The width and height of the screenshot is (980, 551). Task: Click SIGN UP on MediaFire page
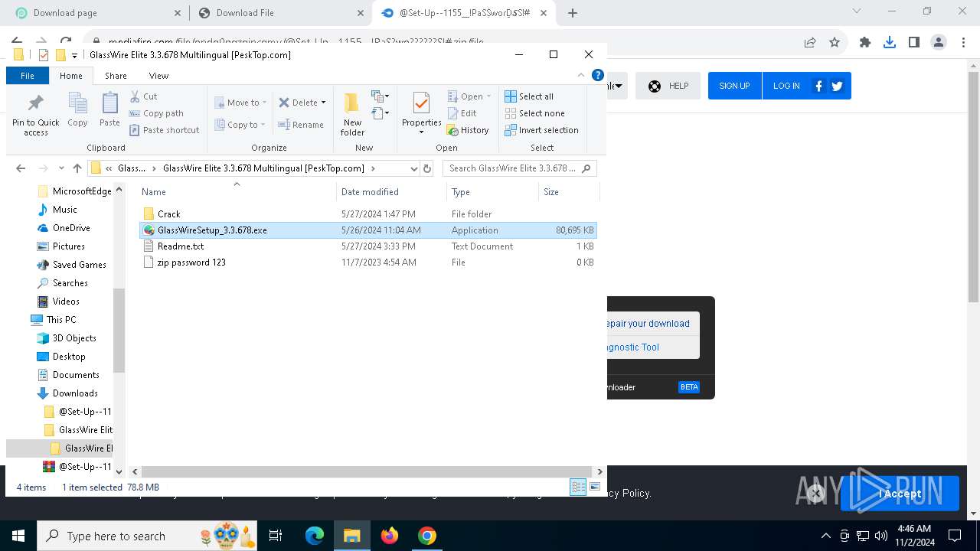(x=734, y=86)
